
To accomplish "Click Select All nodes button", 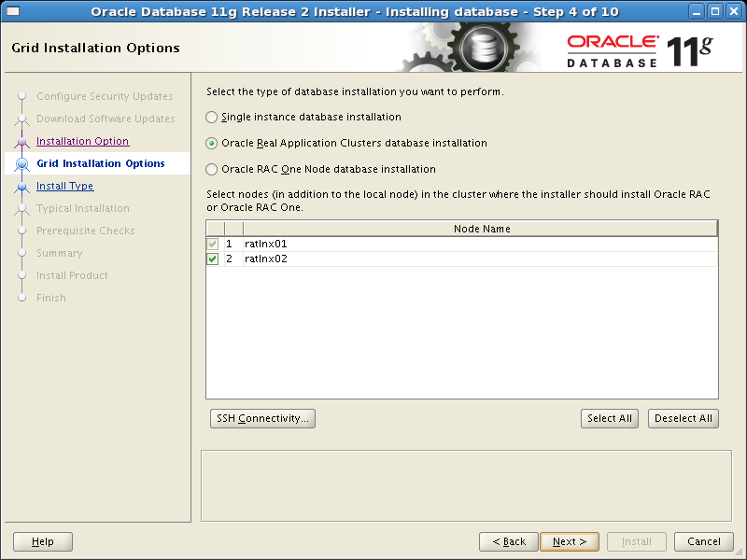I will click(610, 418).
